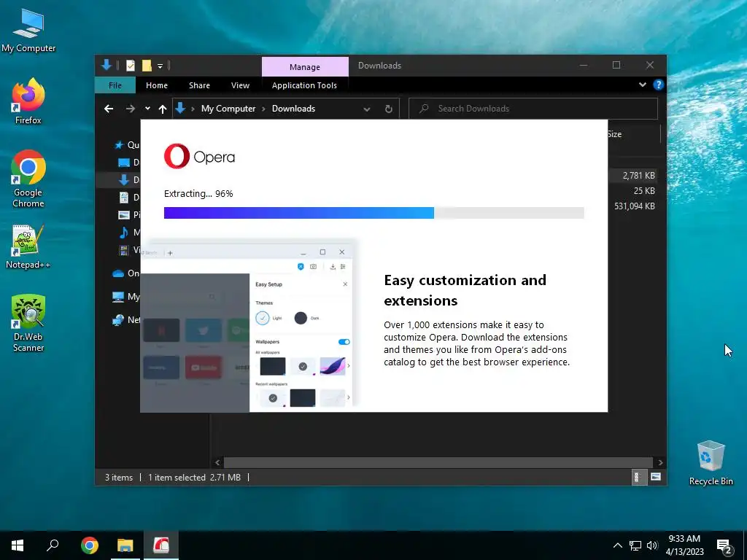Select the Recycle Bin on the desktop
Screen dimensions: 747x560
(x=711, y=463)
